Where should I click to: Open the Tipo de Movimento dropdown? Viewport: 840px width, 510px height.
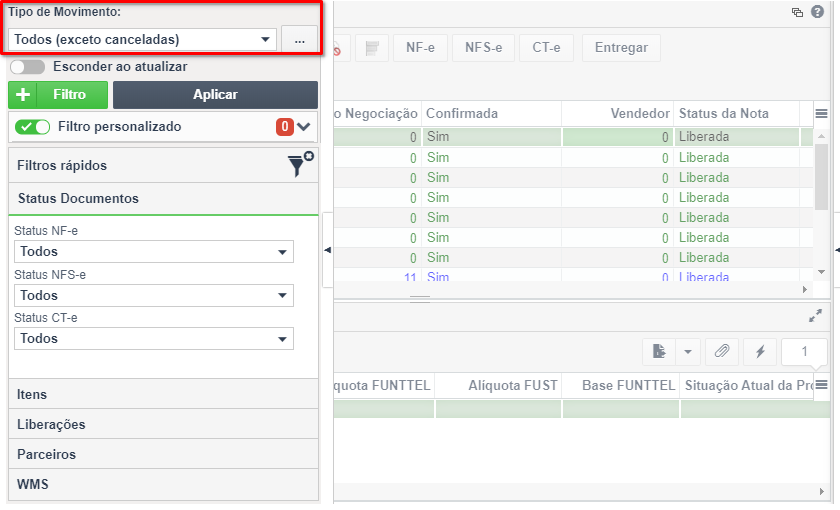[x=142, y=40]
